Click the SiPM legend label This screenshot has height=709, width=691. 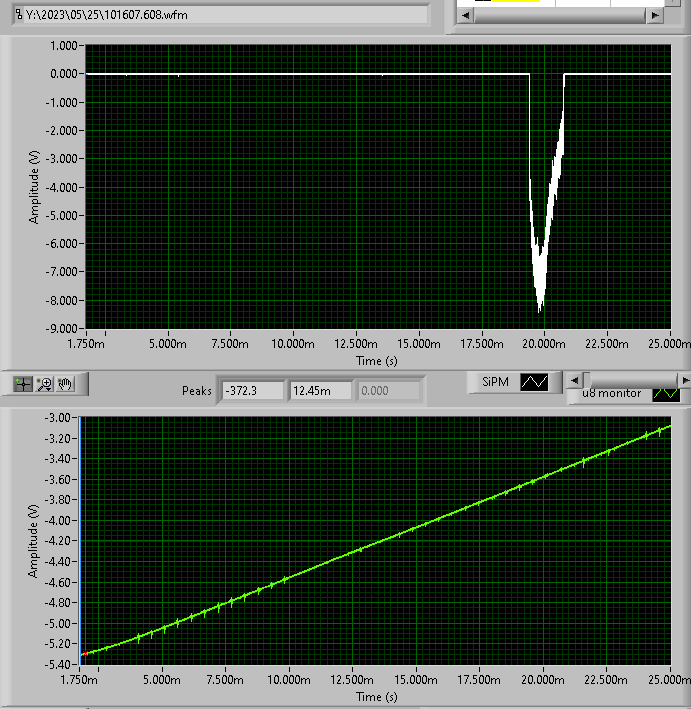pyautogui.click(x=495, y=382)
